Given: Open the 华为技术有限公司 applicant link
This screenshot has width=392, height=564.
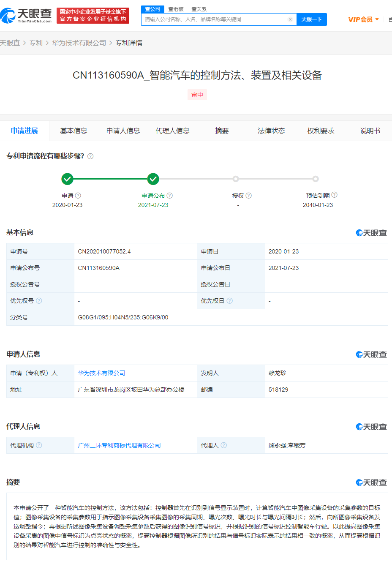Looking at the screenshot, I should coord(101,373).
